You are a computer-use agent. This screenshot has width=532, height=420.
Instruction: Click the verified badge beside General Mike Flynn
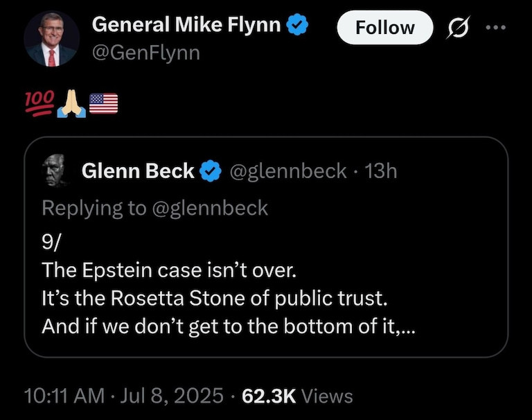pyautogui.click(x=298, y=26)
